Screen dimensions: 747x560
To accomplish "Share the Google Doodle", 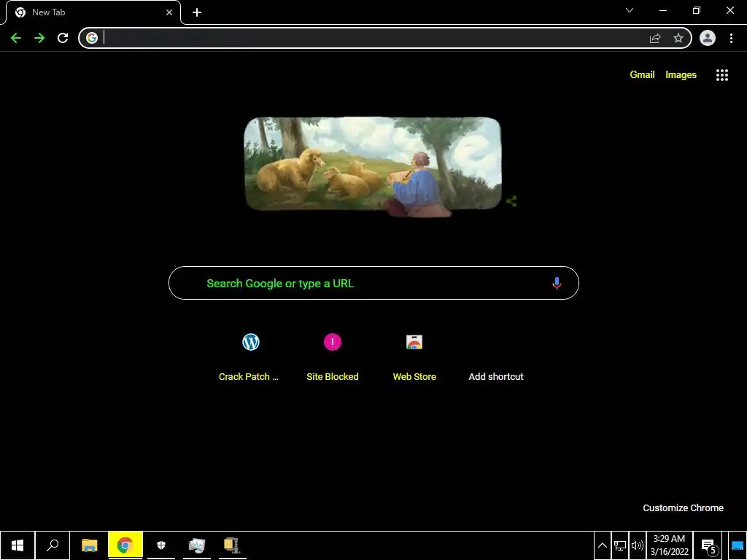I will click(511, 201).
